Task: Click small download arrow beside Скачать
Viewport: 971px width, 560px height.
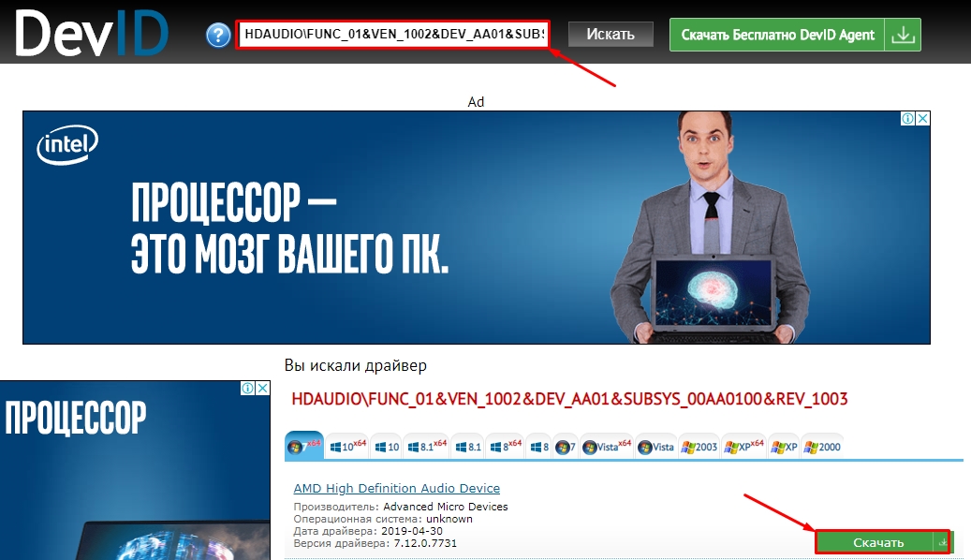Action: pyautogui.click(x=942, y=542)
